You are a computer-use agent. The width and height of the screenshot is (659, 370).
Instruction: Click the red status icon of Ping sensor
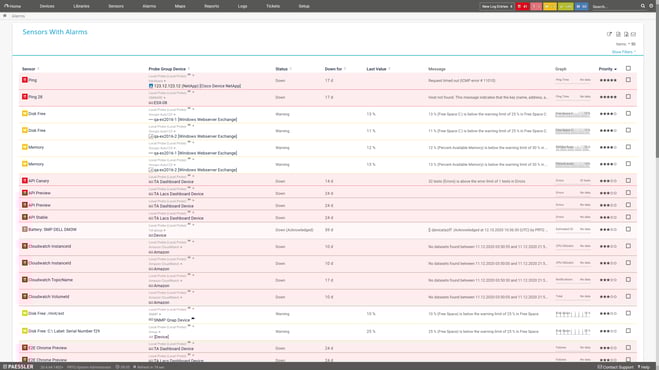click(25, 79)
